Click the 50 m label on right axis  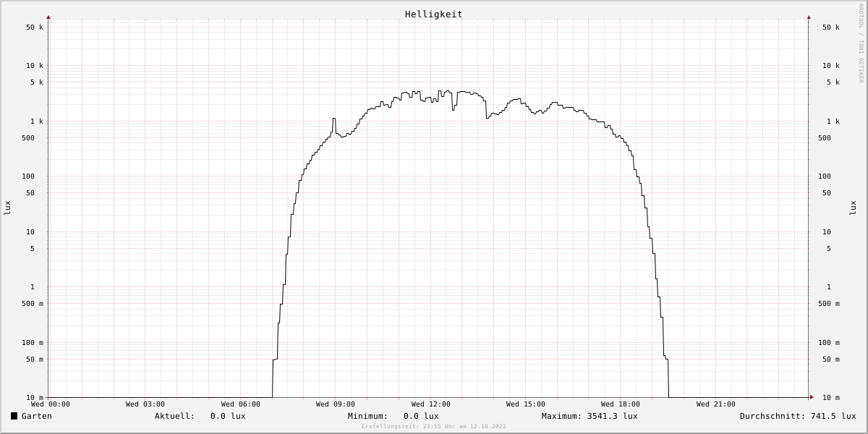(831, 359)
